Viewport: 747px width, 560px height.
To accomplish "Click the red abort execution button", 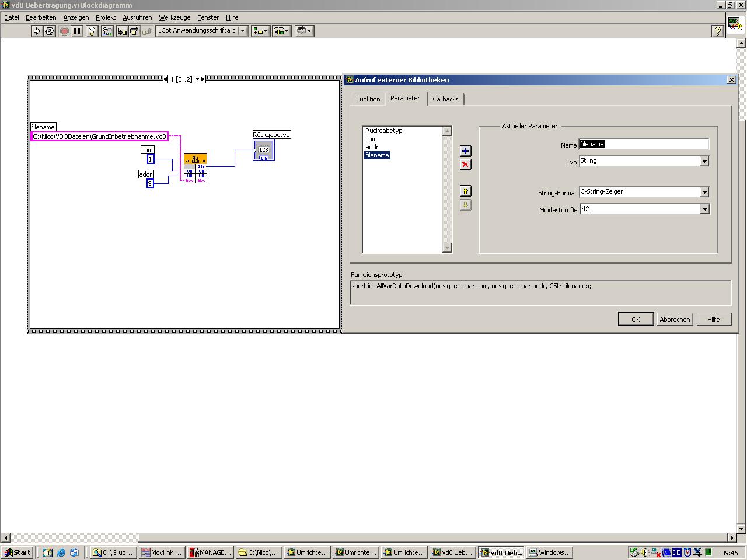I will (x=64, y=31).
